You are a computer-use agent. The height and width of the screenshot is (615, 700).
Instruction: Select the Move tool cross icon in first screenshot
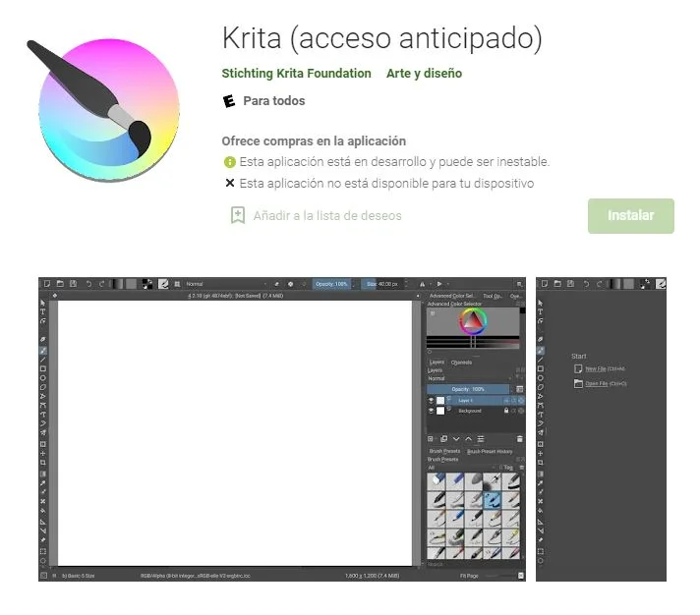tap(43, 453)
